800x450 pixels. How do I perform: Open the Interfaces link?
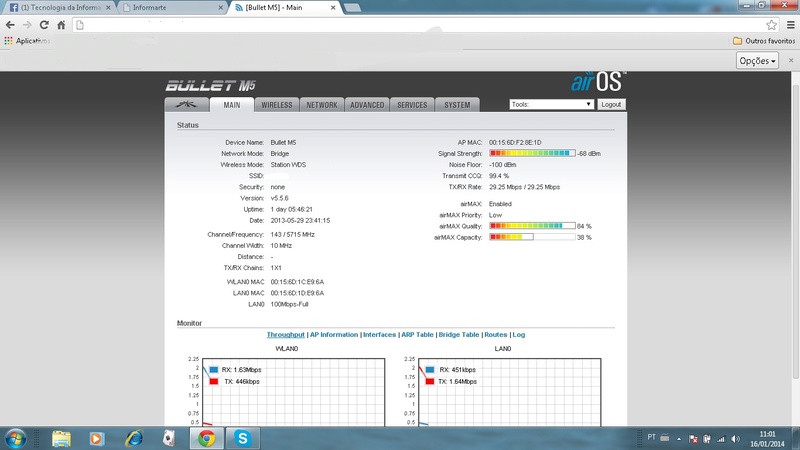coord(379,335)
